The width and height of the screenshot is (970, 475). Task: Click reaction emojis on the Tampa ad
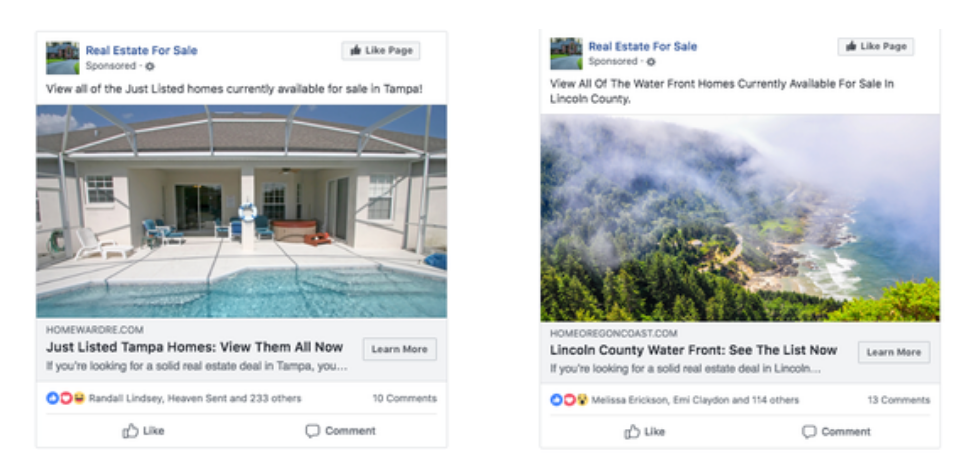[x=65, y=398]
